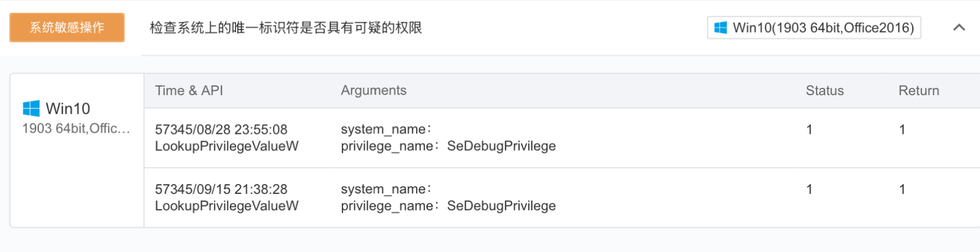Viewport: 980px width, 252px height.
Task: Click LookupPrivilegeValueW in the second row
Action: 226,206
